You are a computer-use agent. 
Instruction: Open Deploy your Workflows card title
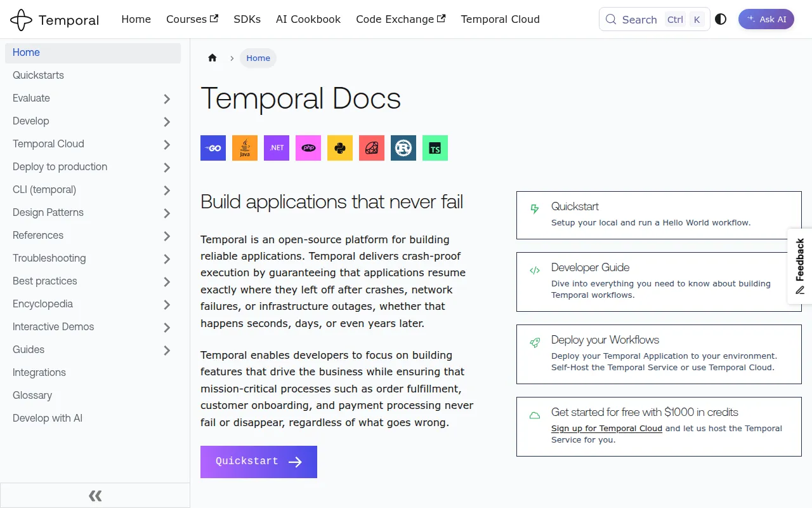coord(605,340)
